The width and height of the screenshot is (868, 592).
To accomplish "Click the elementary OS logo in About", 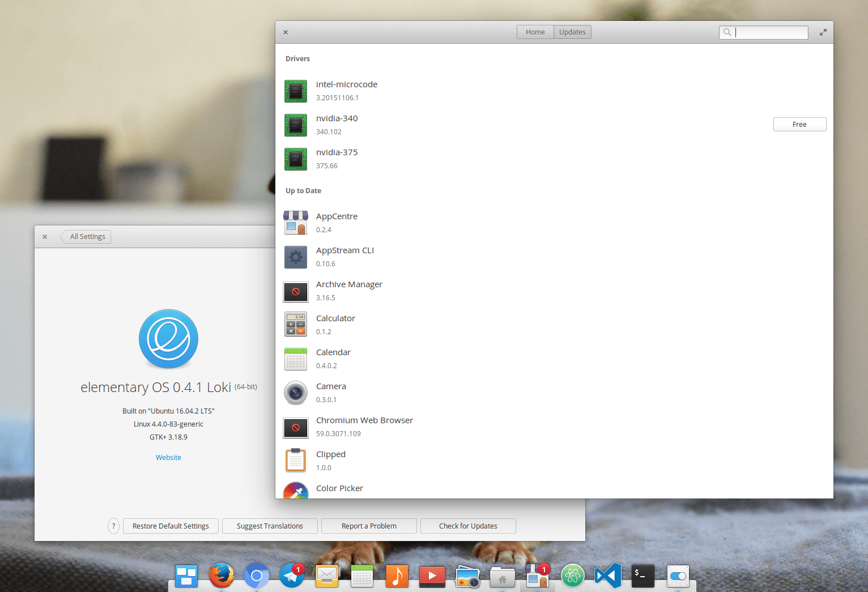I will click(x=168, y=339).
